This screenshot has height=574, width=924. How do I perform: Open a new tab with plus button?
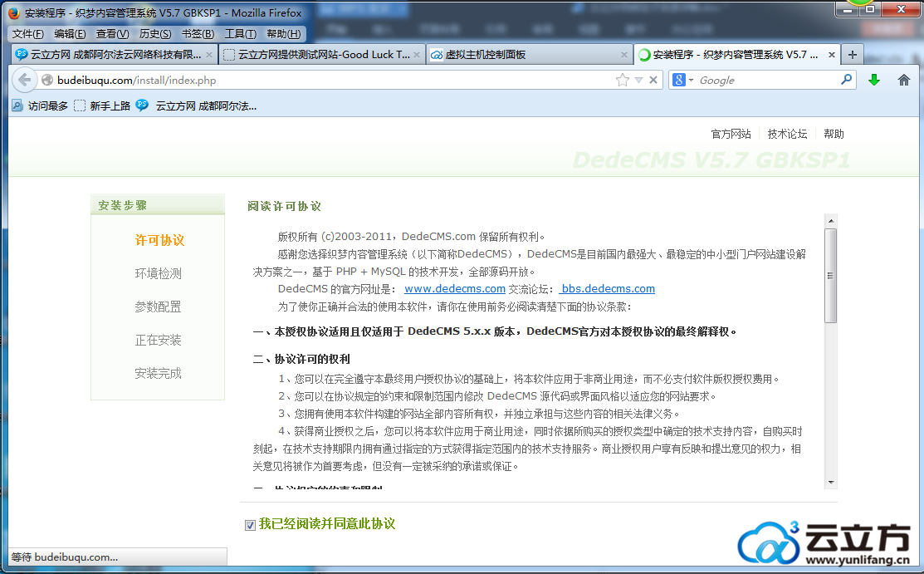pos(852,55)
